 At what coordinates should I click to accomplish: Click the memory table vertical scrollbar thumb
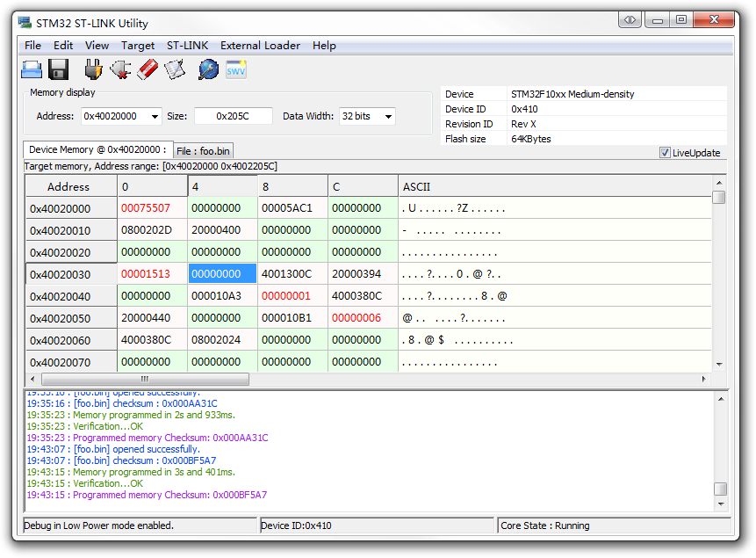[x=719, y=198]
